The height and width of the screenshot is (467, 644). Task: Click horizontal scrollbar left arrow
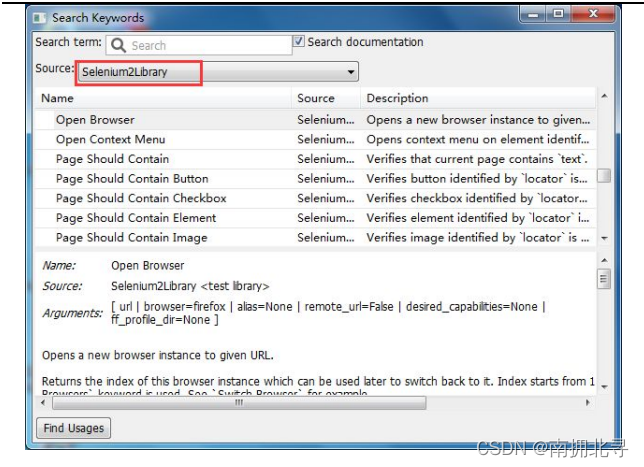(43, 403)
